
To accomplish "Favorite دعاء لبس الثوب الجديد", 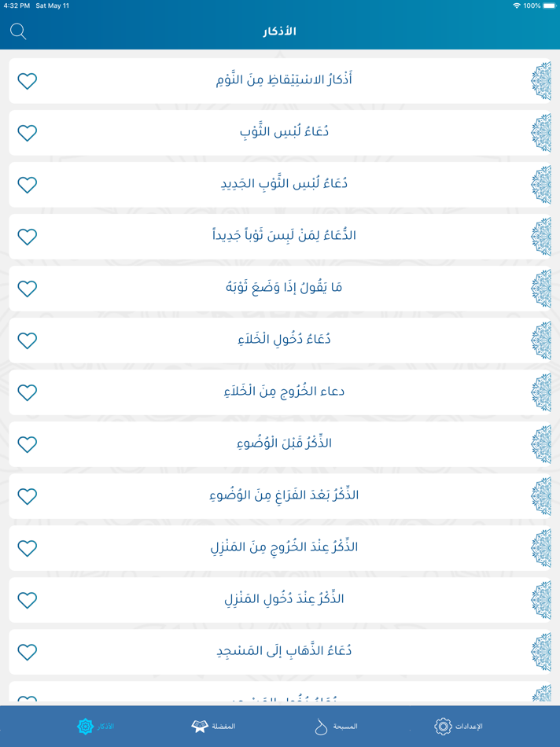I will pos(27,185).
